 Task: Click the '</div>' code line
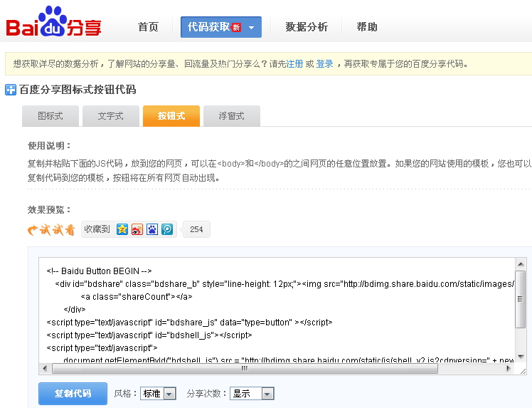click(75, 310)
